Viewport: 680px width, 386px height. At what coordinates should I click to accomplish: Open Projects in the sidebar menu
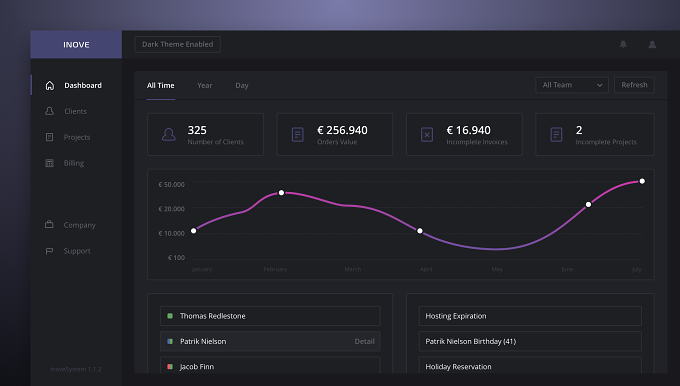coord(76,137)
